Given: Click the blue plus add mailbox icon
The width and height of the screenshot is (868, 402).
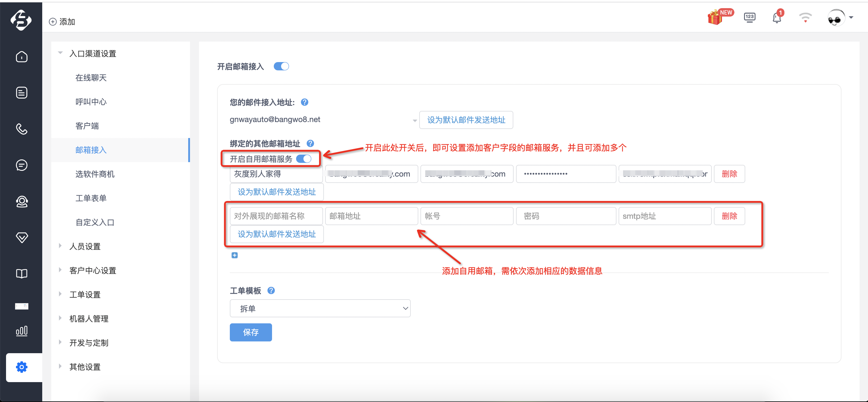Looking at the screenshot, I should [x=235, y=255].
